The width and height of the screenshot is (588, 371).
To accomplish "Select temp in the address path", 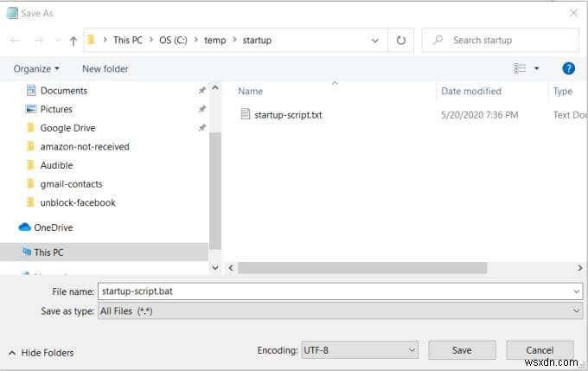I will (x=214, y=40).
